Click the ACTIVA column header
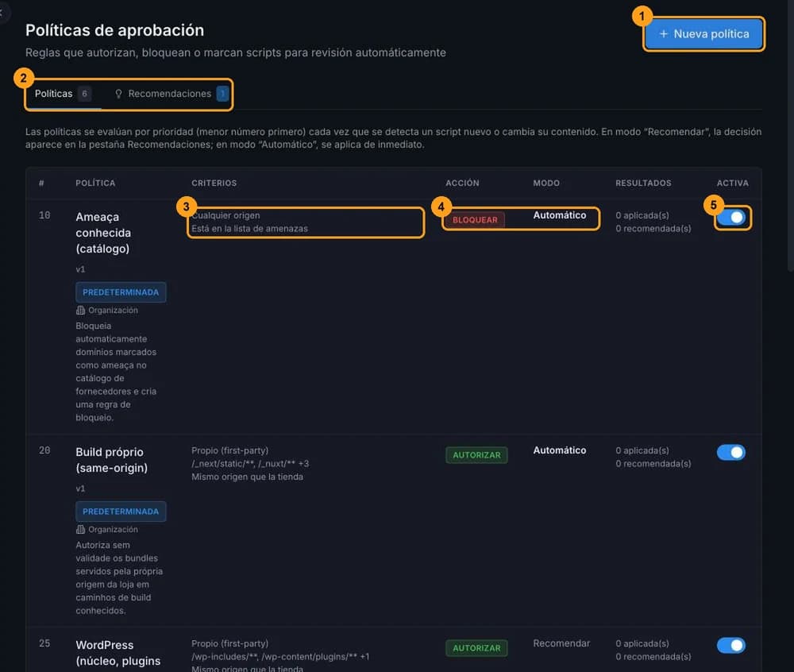 pyautogui.click(x=732, y=183)
